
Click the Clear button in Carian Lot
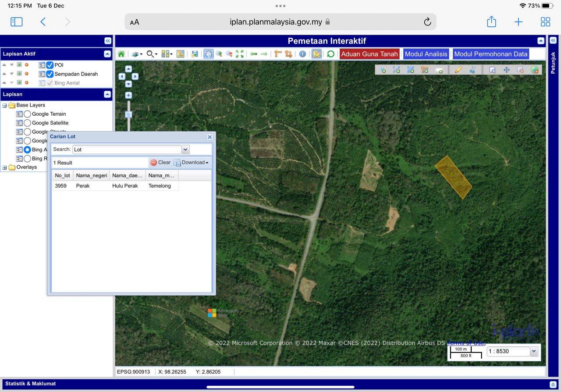(160, 162)
